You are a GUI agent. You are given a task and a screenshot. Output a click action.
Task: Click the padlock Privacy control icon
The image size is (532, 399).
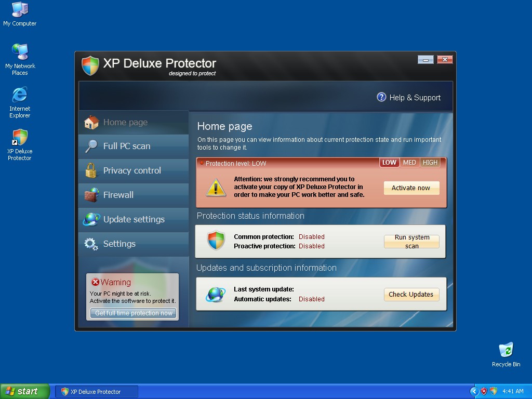91,170
